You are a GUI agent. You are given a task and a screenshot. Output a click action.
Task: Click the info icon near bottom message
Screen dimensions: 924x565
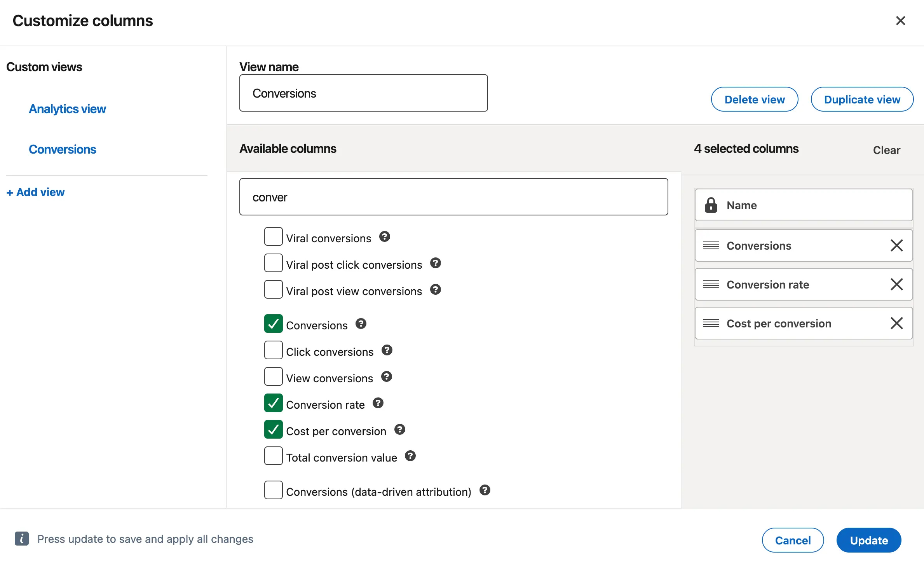pyautogui.click(x=21, y=539)
